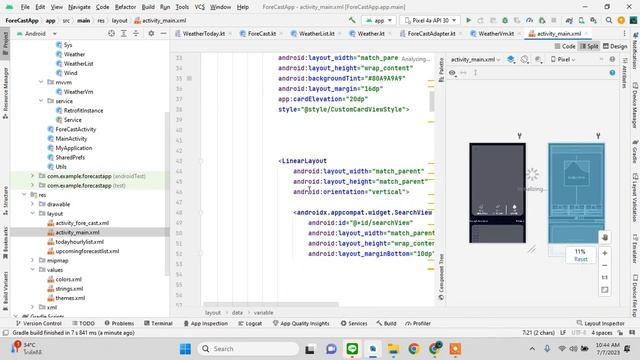Viewport: 640px width, 360px height.
Task: Open design surface layers icon
Action: click(x=511, y=60)
